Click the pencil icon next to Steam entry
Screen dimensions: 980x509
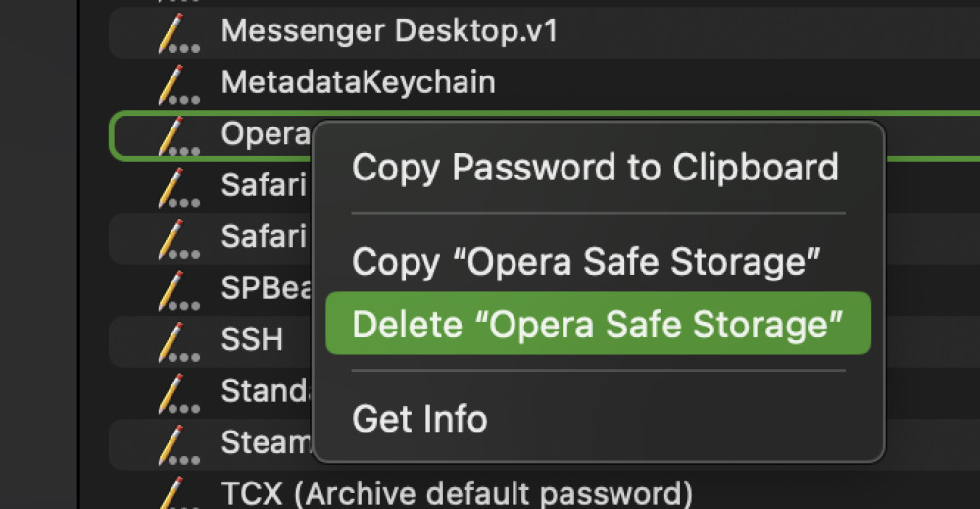[178, 444]
